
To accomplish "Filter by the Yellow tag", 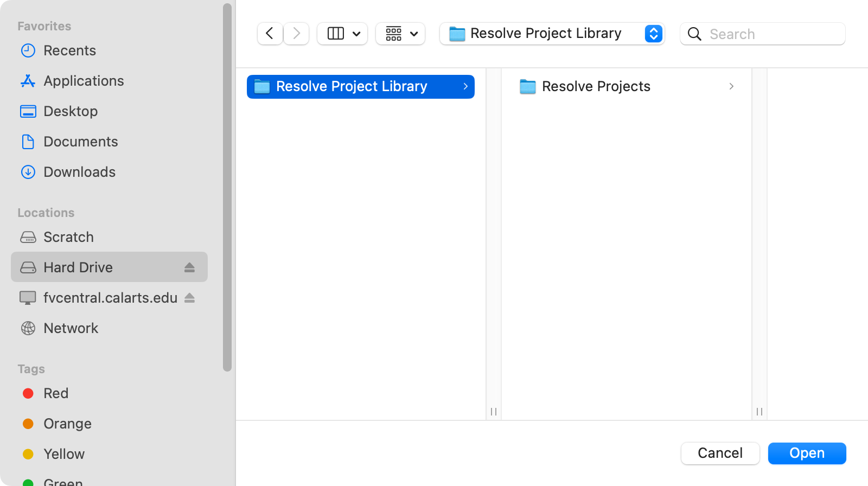I will click(x=109, y=454).
